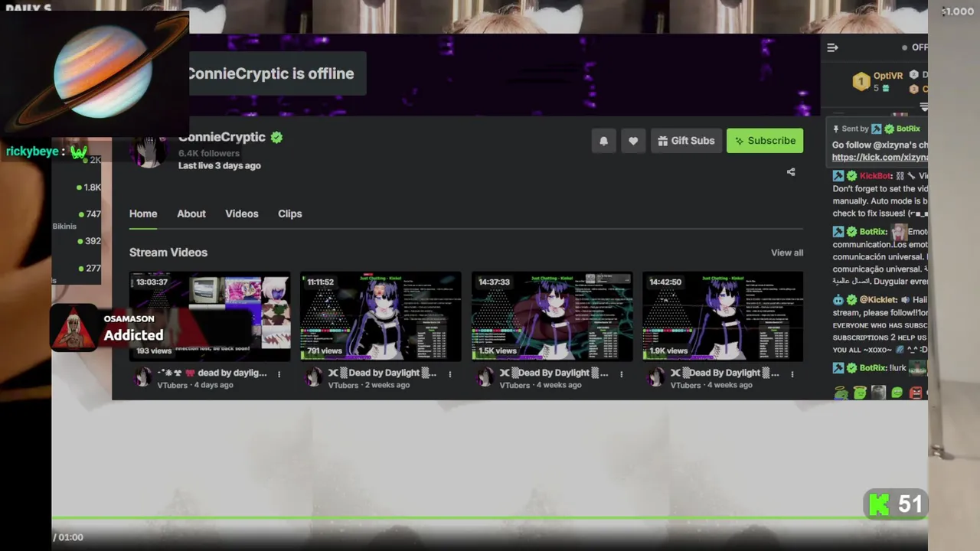Click the rickybeye chat overlay name
Screen dimensions: 980x551
[x=32, y=152]
